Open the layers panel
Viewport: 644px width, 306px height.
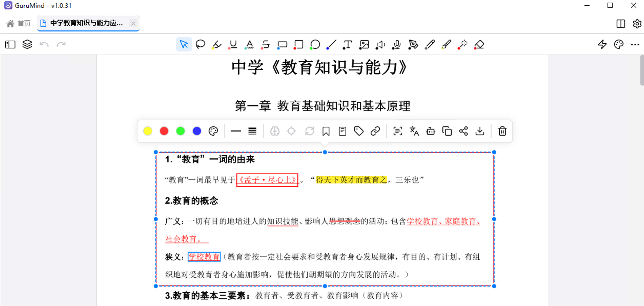(27, 44)
